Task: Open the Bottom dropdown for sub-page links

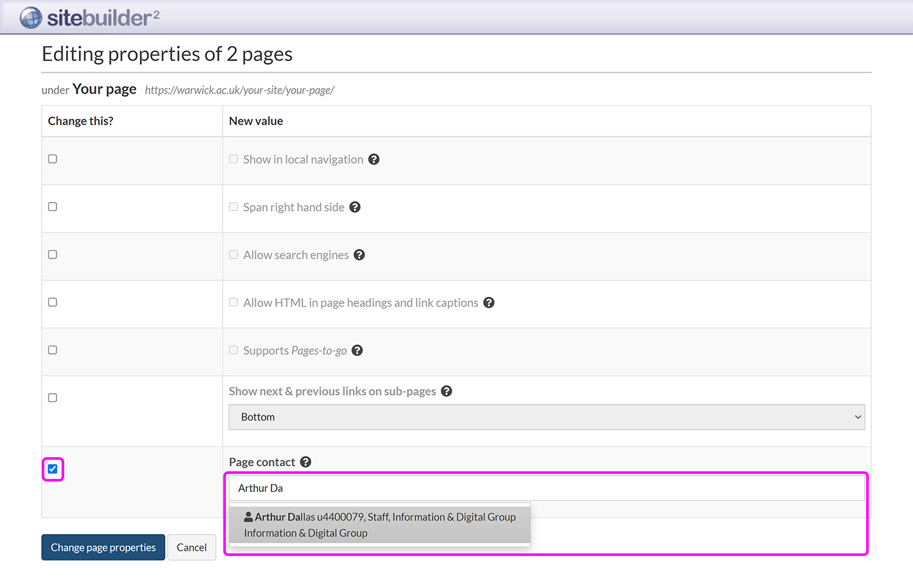Action: pyautogui.click(x=546, y=417)
